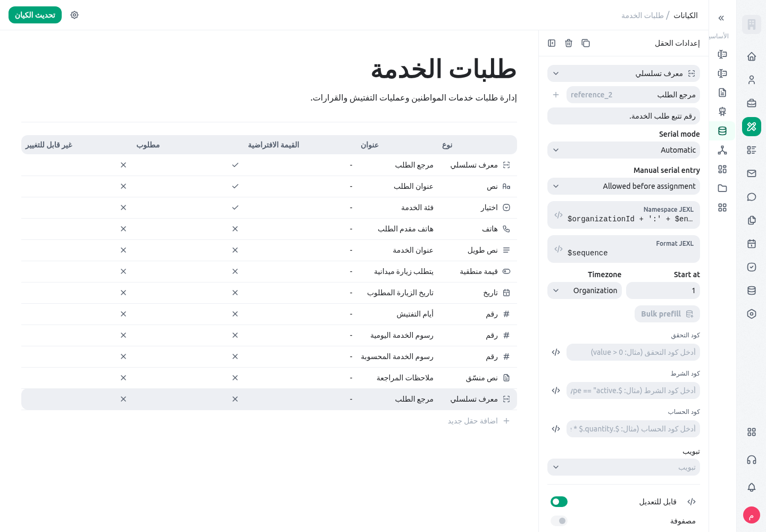Open the mail envelope icon in the sidebar
The image size is (766, 532).
click(752, 173)
